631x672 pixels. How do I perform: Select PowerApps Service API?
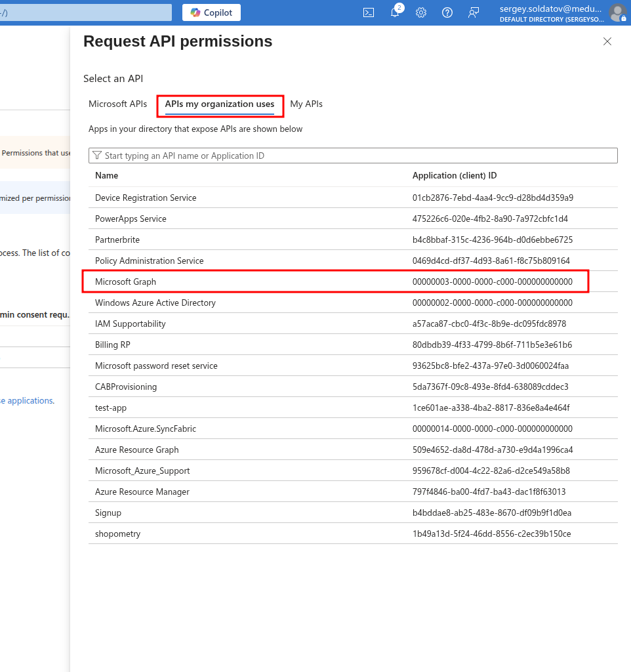click(353, 219)
